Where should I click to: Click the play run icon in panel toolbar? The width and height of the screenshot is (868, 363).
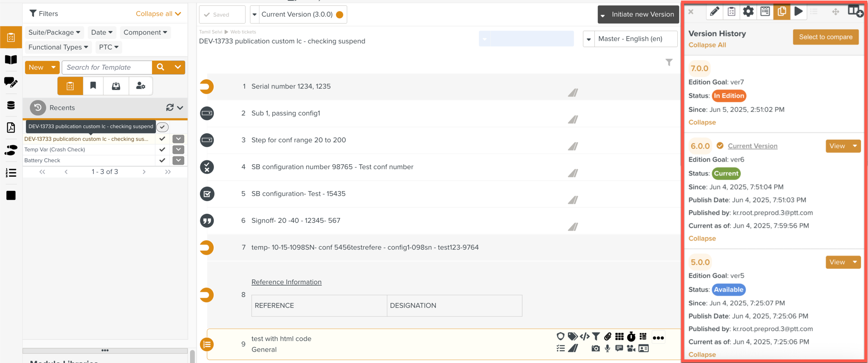click(798, 12)
